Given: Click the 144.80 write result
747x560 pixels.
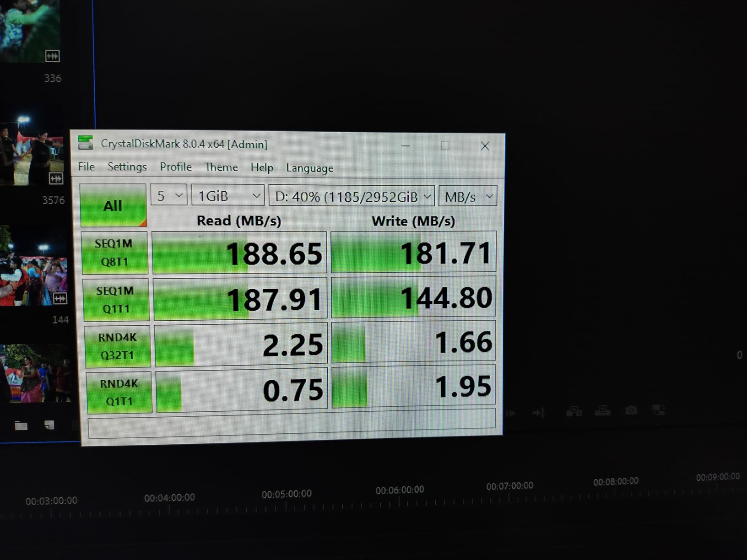Looking at the screenshot, I should click(413, 297).
